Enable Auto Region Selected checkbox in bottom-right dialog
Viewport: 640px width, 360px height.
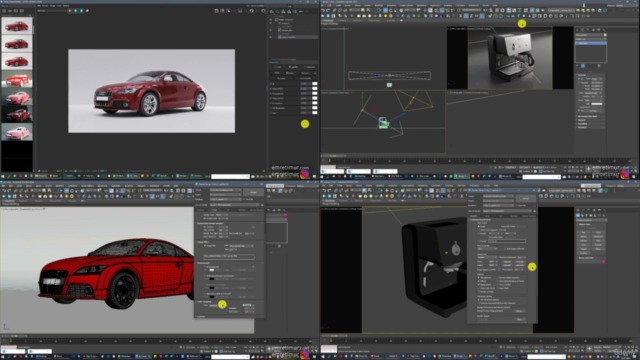tap(505, 248)
